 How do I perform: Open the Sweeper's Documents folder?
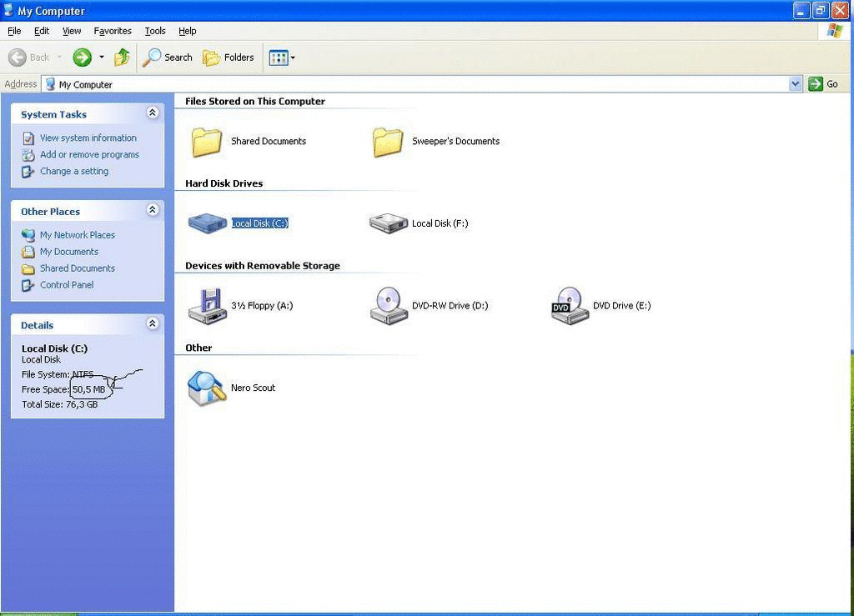click(x=388, y=142)
